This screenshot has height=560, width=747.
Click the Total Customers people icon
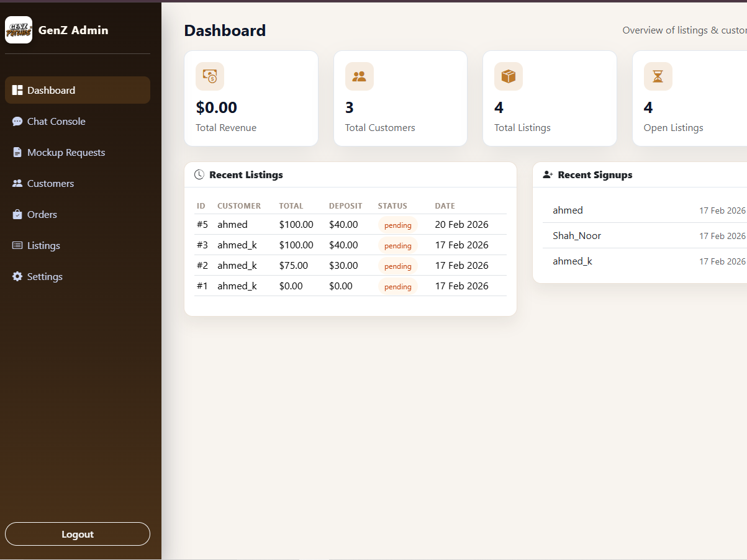coord(360,76)
